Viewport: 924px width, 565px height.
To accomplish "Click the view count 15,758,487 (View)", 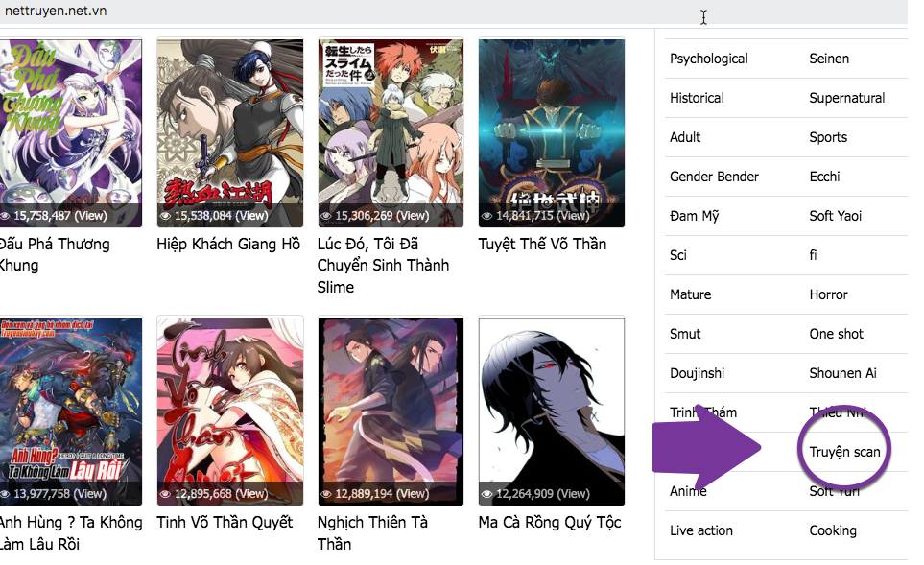I will [60, 216].
